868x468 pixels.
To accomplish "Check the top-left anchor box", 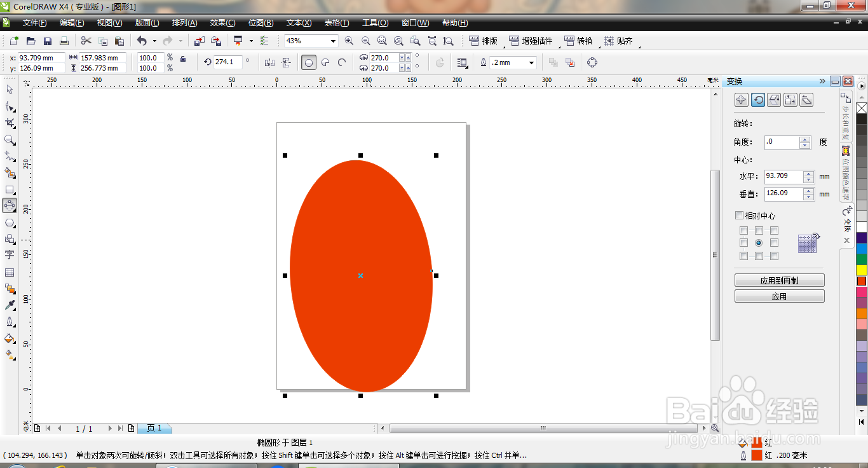I will [x=743, y=231].
